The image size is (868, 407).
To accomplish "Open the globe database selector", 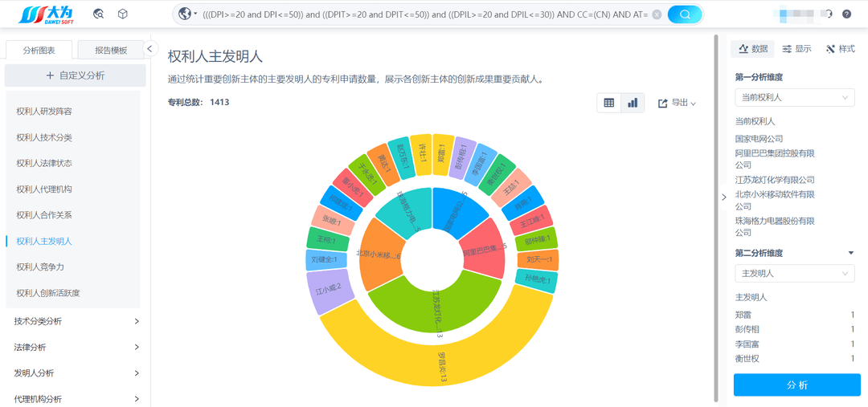I will 187,14.
